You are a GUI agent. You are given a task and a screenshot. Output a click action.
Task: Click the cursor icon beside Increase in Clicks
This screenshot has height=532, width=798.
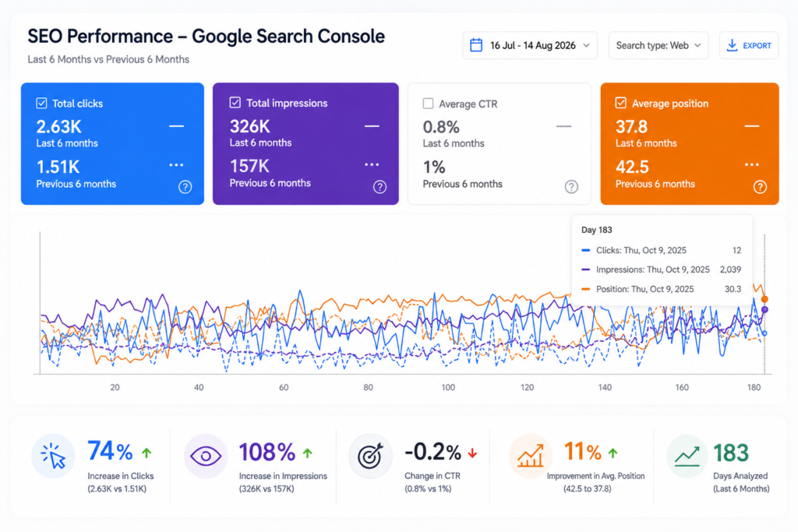pyautogui.click(x=54, y=456)
